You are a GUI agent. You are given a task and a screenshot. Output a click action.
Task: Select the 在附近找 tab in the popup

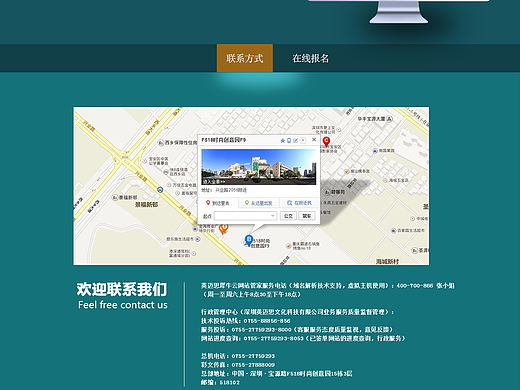click(299, 203)
